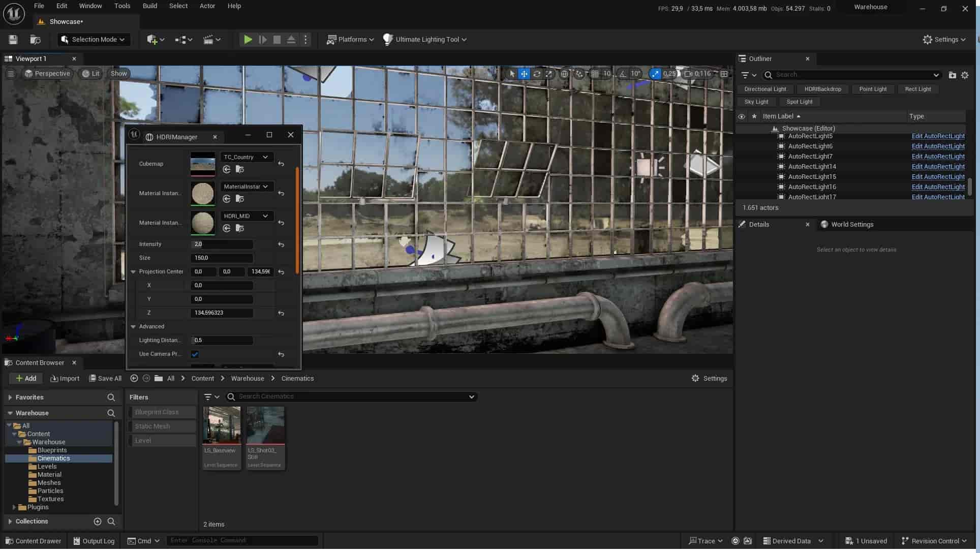Collapse the Projection Center section
This screenshot has height=553, width=980.
[133, 272]
